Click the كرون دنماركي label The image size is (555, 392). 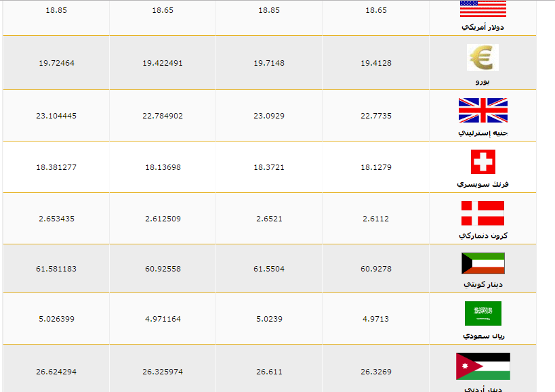(482, 236)
